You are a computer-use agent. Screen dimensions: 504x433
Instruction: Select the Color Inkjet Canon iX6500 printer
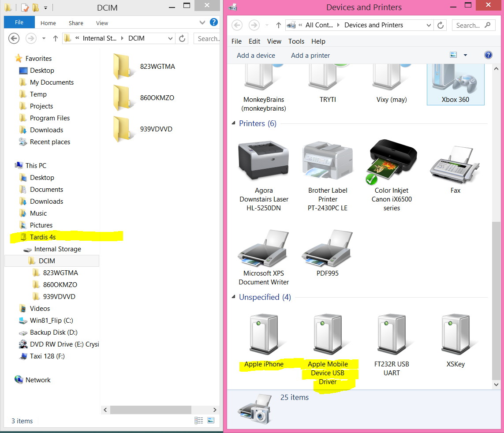391,162
